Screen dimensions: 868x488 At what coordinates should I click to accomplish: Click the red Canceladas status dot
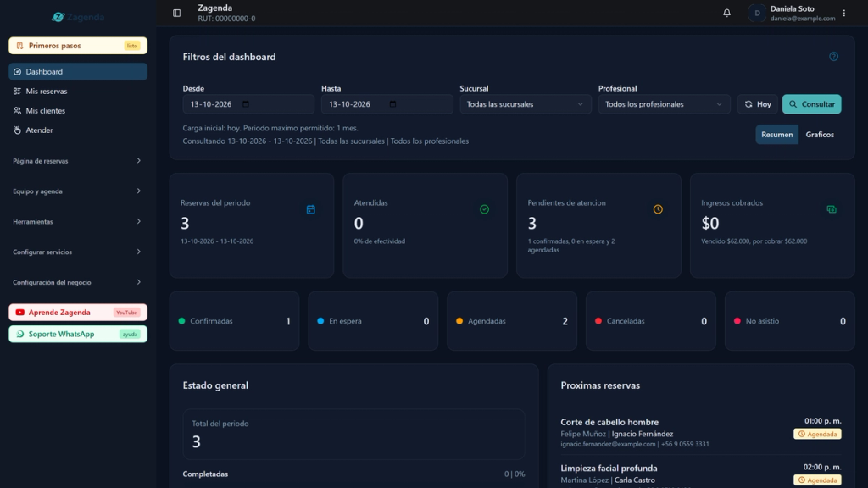point(598,321)
